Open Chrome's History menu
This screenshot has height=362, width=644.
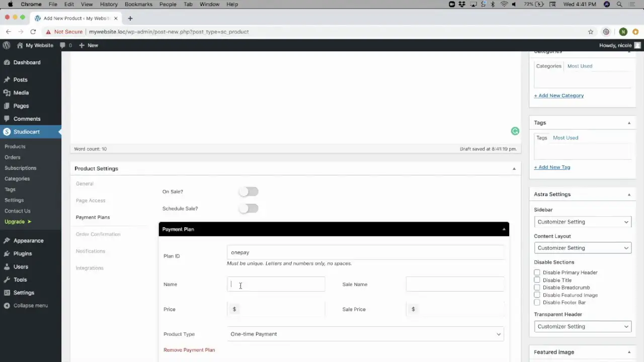point(109,4)
